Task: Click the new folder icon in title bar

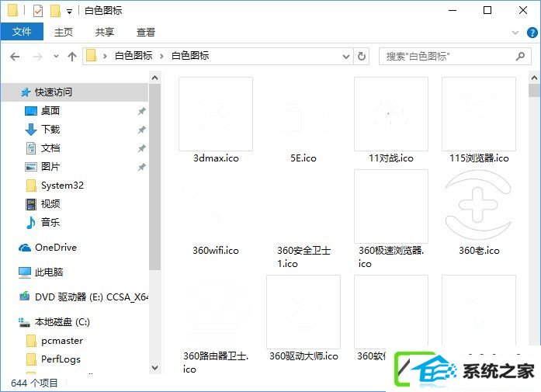Action: tap(55, 11)
